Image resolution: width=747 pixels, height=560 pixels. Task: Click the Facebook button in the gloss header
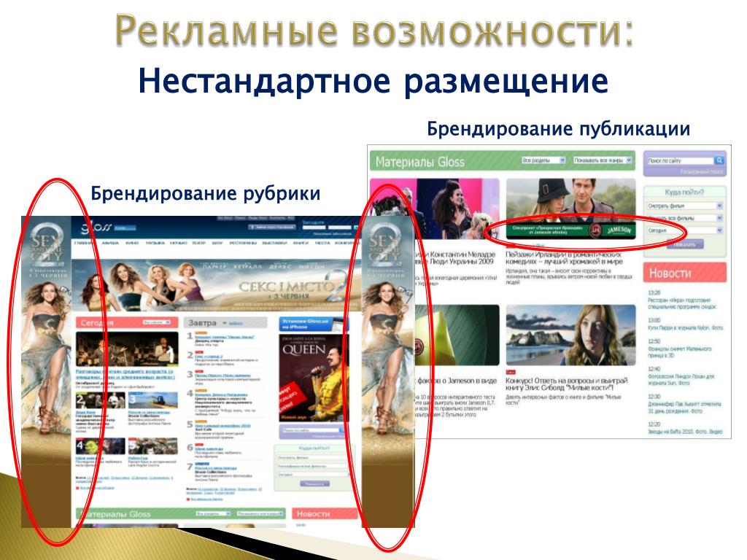271,227
